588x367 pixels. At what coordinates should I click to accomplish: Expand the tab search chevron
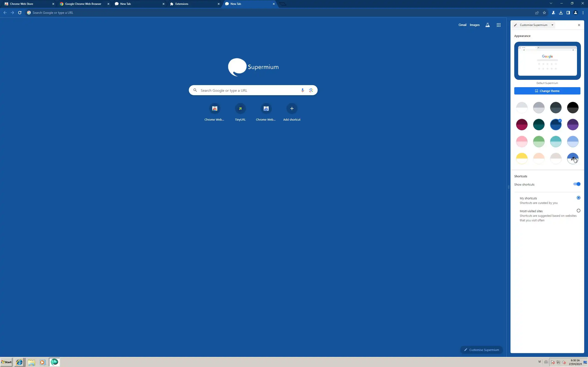(x=551, y=3)
